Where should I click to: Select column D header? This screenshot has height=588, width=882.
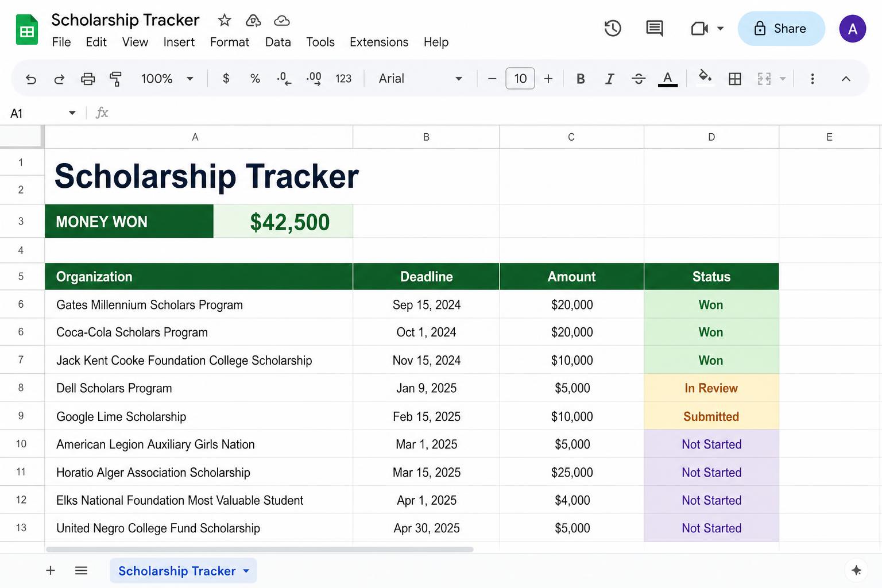pyautogui.click(x=711, y=137)
